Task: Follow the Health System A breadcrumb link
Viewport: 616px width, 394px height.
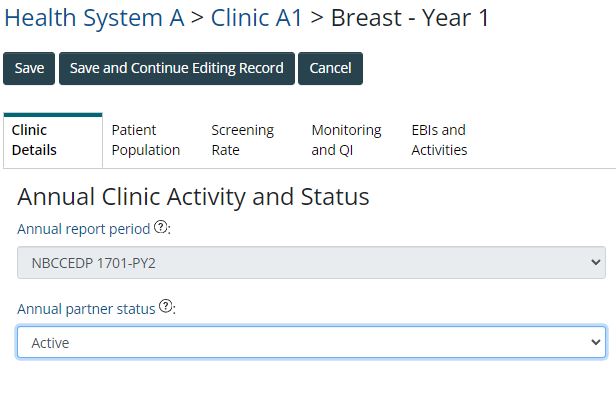Action: pyautogui.click(x=94, y=18)
